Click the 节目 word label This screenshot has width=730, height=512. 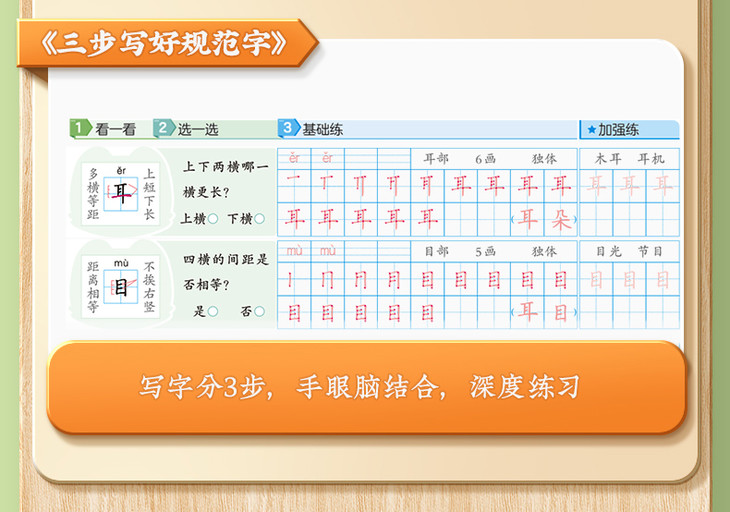pos(650,252)
